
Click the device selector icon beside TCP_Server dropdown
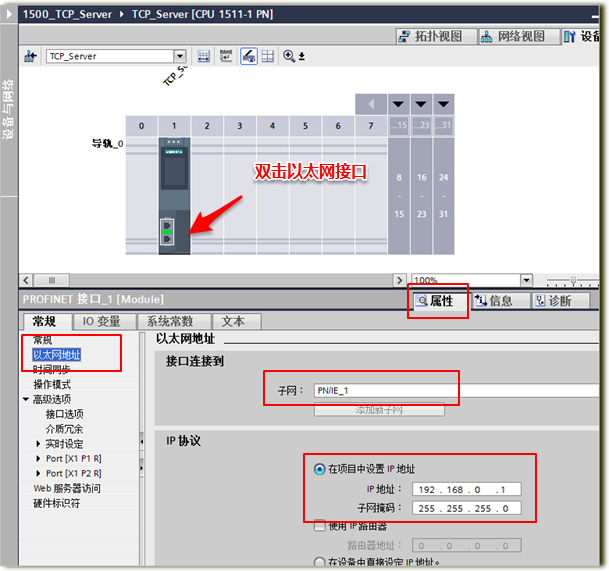point(30,56)
